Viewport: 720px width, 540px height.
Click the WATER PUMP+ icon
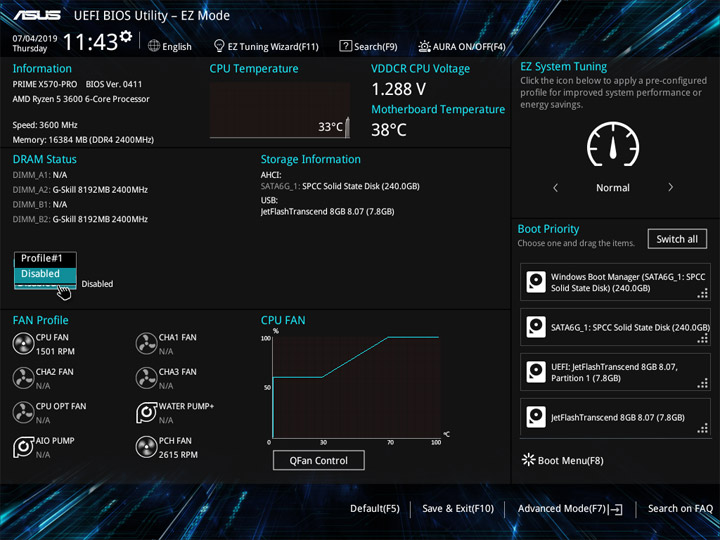coord(146,412)
